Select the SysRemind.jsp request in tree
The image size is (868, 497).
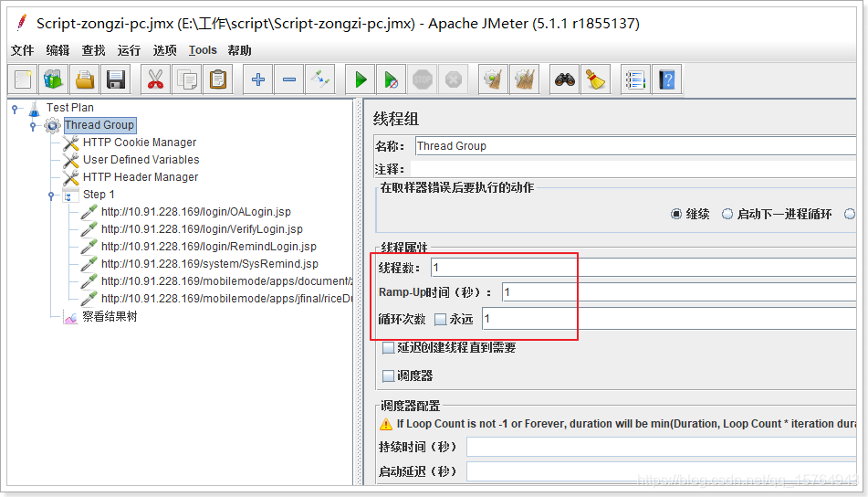coord(210,264)
